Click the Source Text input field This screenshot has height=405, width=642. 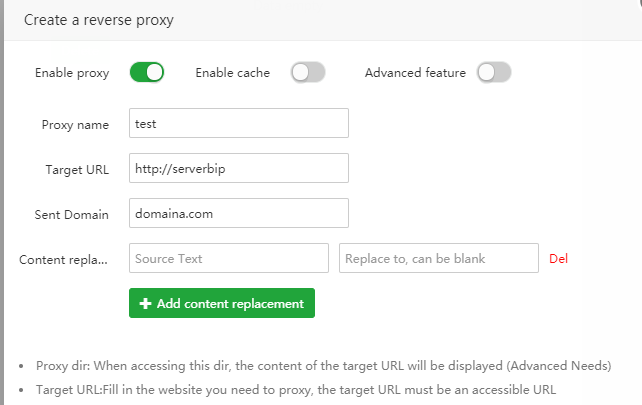228,258
